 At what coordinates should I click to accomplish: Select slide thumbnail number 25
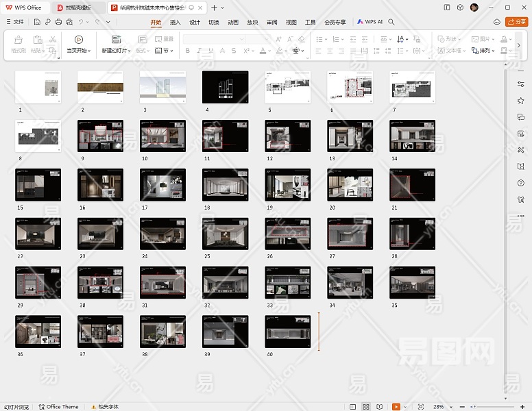click(226, 234)
